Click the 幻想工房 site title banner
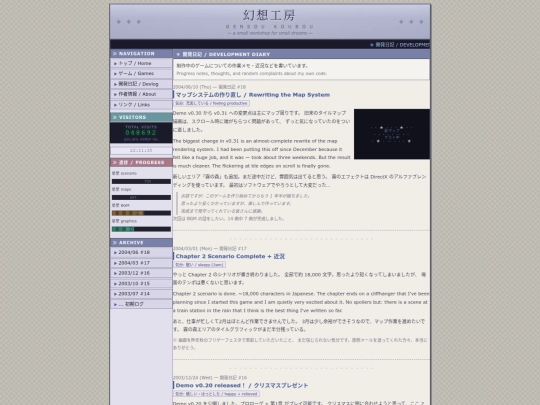 [270, 22]
